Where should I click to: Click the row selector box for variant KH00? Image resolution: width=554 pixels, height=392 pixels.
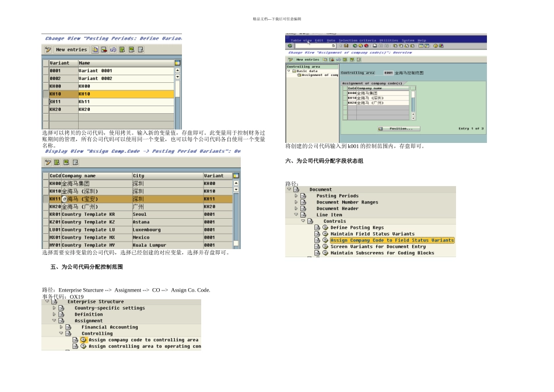click(45, 86)
